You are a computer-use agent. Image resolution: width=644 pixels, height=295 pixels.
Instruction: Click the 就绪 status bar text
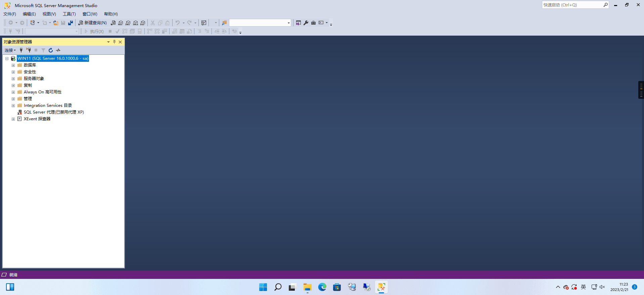(13, 275)
